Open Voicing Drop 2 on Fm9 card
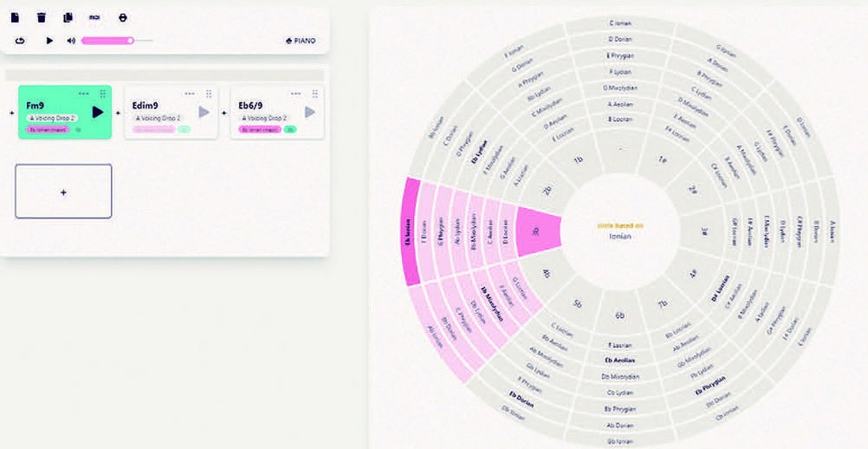This screenshot has width=868, height=449. point(53,118)
